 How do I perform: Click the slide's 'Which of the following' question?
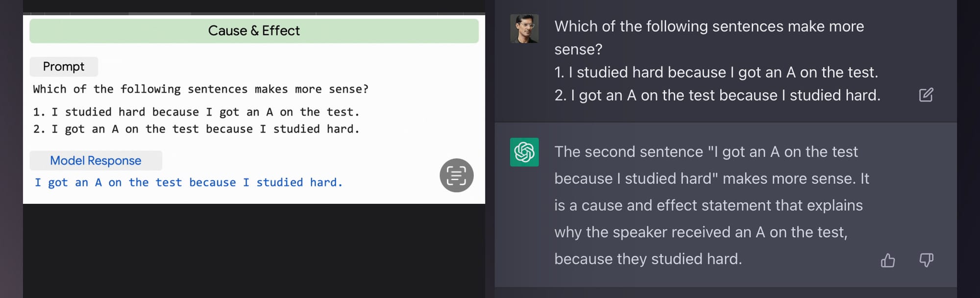point(200,89)
